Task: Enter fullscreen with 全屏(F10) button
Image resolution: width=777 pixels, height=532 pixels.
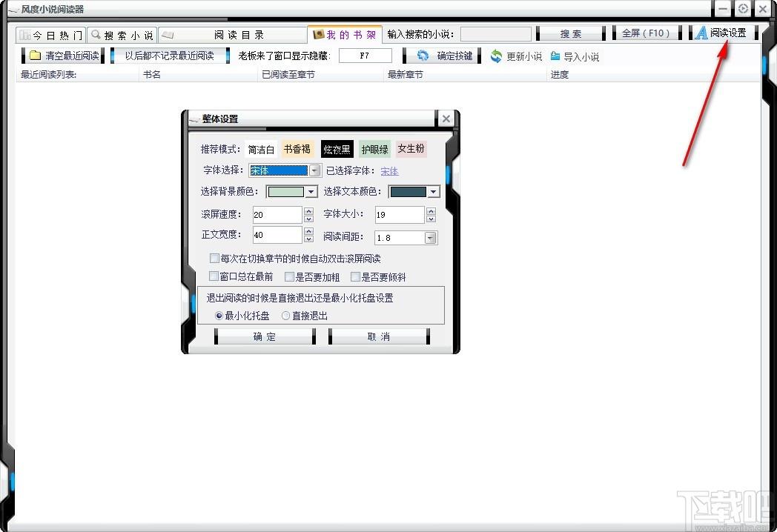Action: 647,33
